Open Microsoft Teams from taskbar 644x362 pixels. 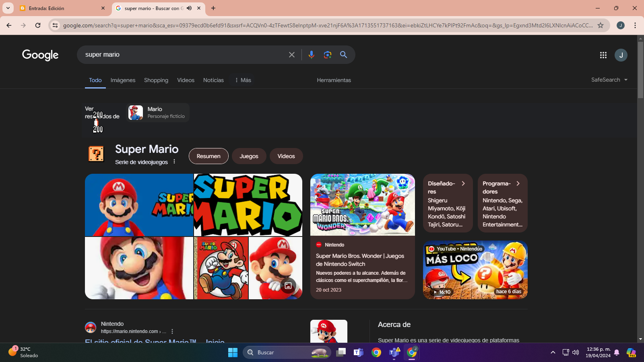[358, 352]
